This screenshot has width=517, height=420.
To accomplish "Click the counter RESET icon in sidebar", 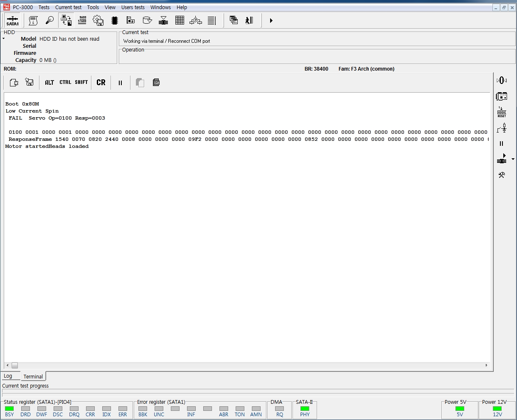I will [x=502, y=112].
